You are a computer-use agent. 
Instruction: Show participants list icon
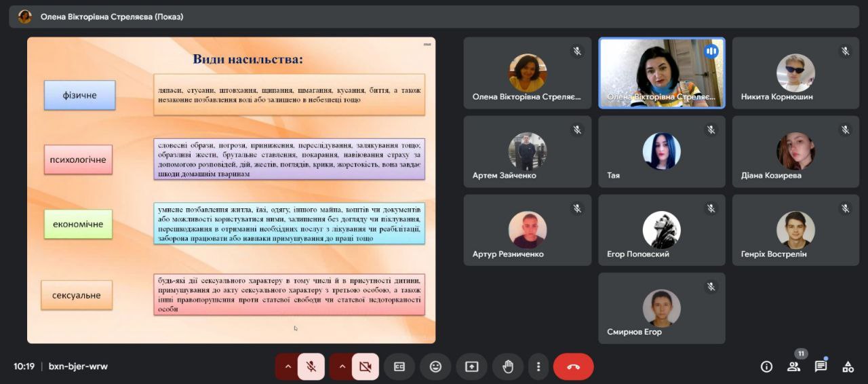coord(793,366)
